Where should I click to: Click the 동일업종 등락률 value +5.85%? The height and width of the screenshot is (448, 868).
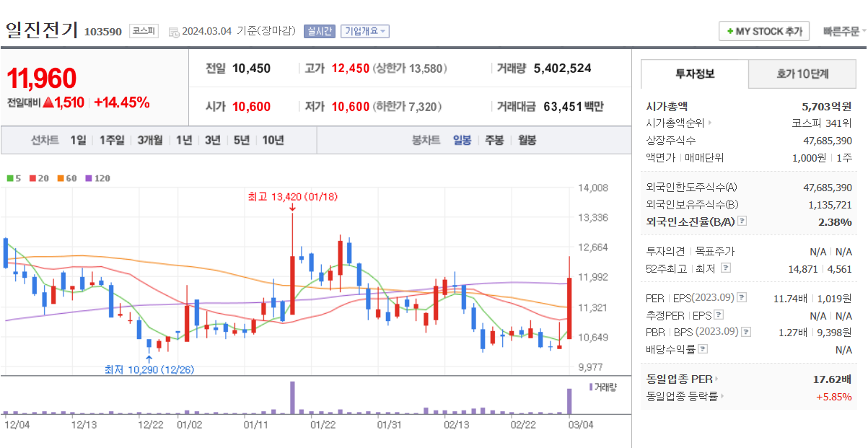pyautogui.click(x=833, y=396)
